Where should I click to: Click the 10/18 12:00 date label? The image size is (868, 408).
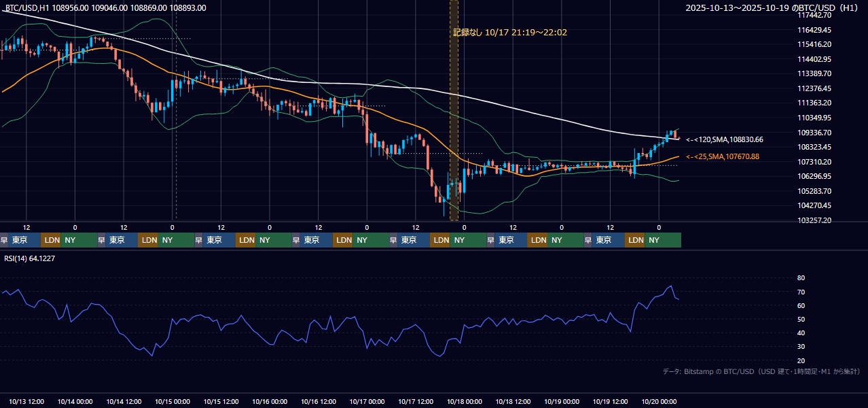click(513, 401)
